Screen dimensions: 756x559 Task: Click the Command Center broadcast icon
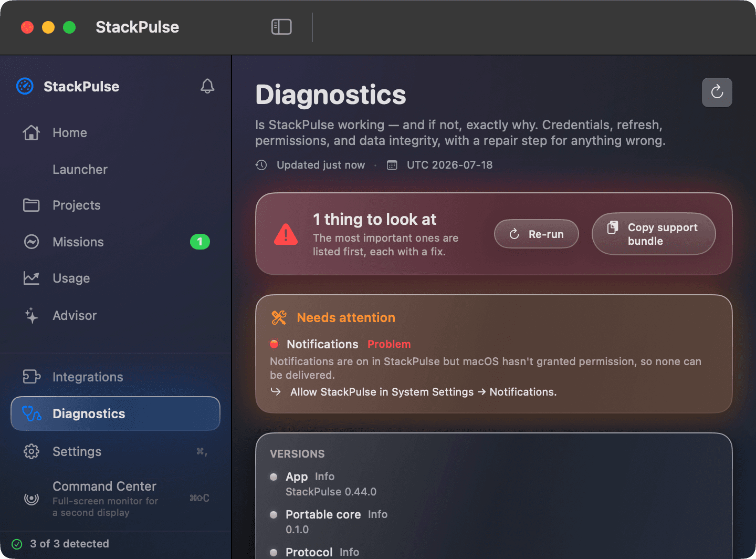point(31,498)
